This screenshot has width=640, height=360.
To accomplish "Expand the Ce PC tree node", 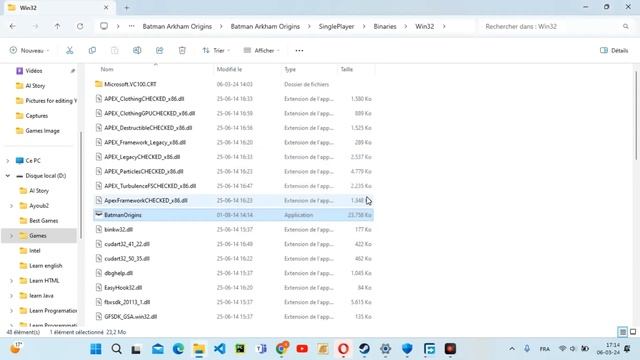I will coord(7,161).
